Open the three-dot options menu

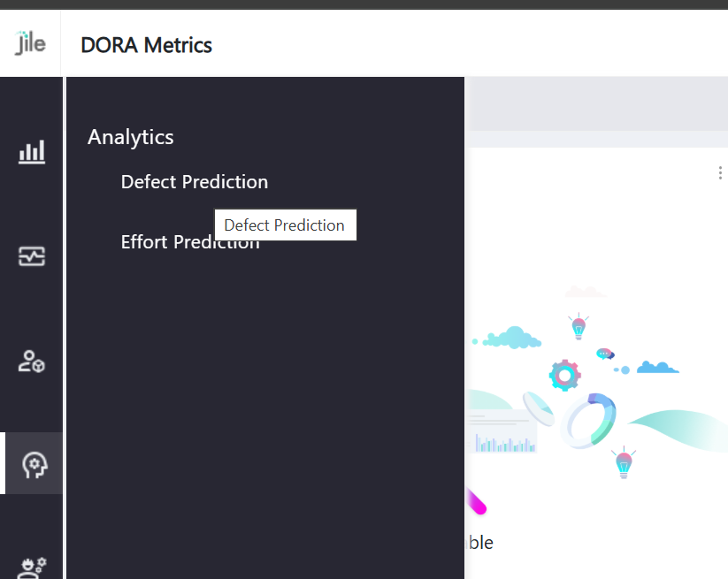click(x=720, y=173)
